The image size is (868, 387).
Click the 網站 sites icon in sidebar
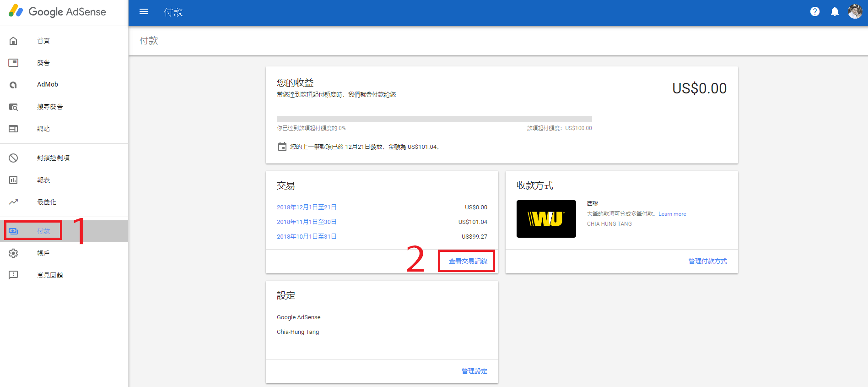coord(13,129)
